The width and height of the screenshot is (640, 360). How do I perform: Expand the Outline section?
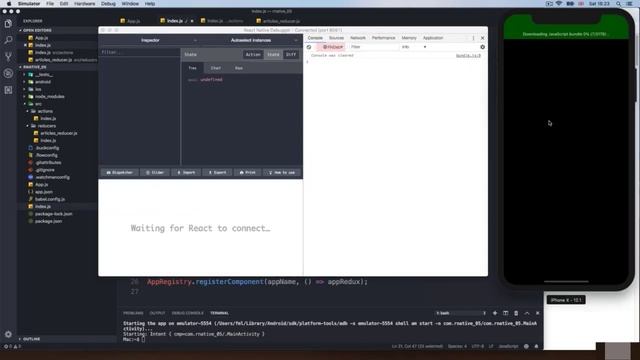[31, 339]
